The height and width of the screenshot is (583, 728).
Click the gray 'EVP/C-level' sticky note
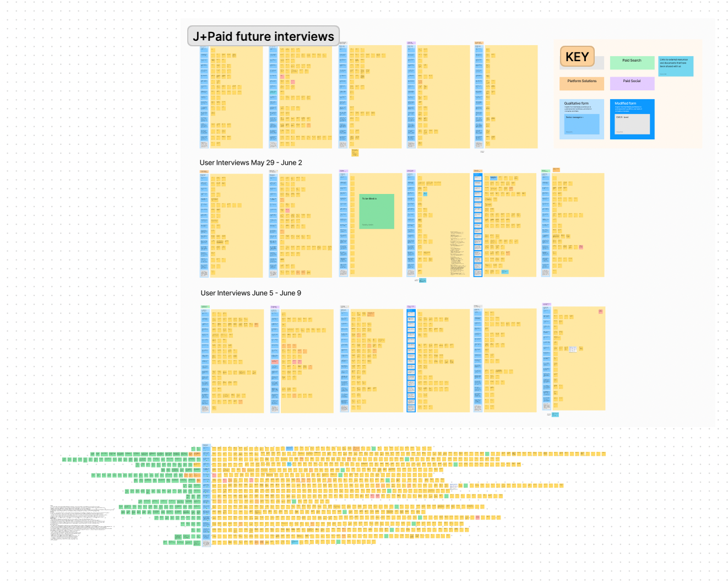tap(632, 125)
